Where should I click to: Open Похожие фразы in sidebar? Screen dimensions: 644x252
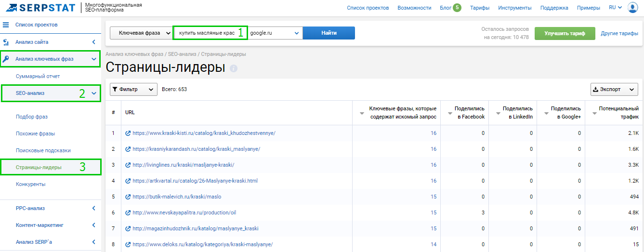tap(36, 133)
